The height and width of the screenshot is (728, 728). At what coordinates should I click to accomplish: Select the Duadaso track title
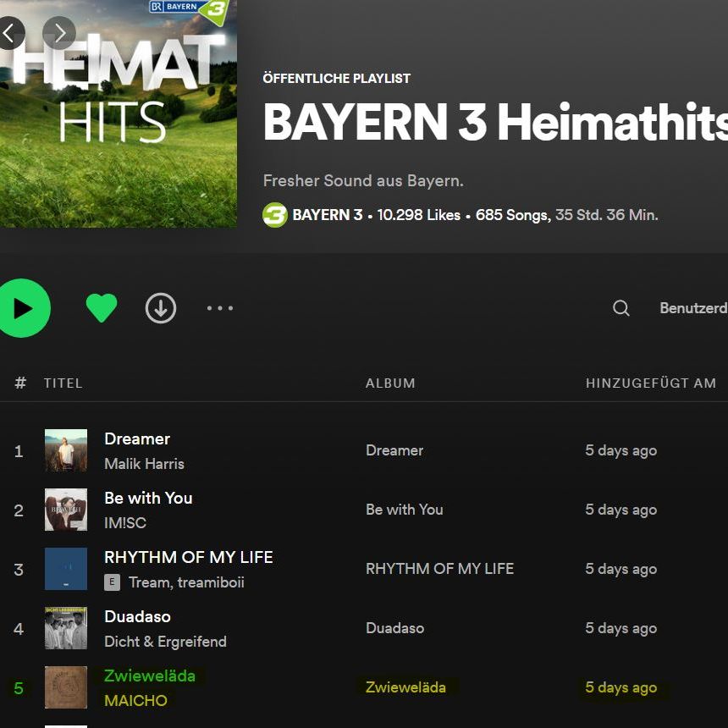(137, 616)
